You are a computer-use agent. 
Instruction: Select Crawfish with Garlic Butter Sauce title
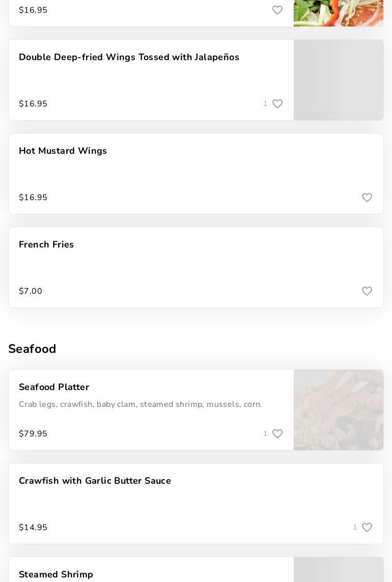click(95, 481)
